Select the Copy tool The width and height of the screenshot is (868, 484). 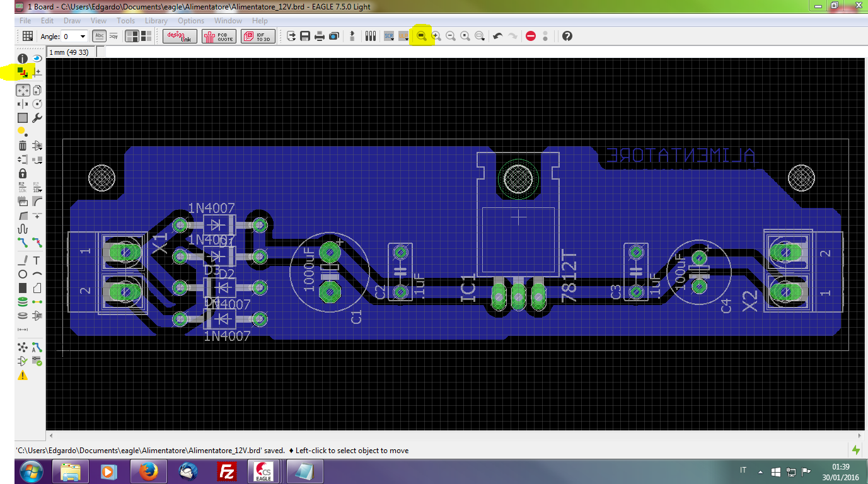(x=37, y=90)
